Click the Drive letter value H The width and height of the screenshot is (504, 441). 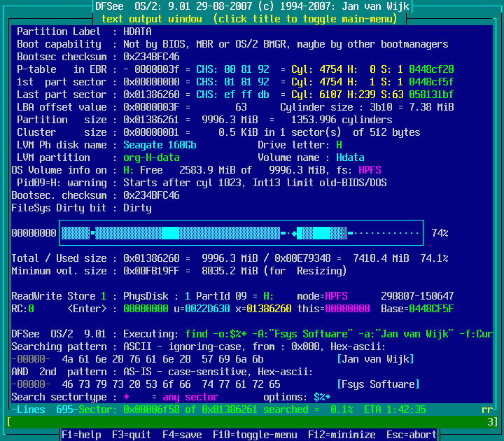[x=339, y=145]
